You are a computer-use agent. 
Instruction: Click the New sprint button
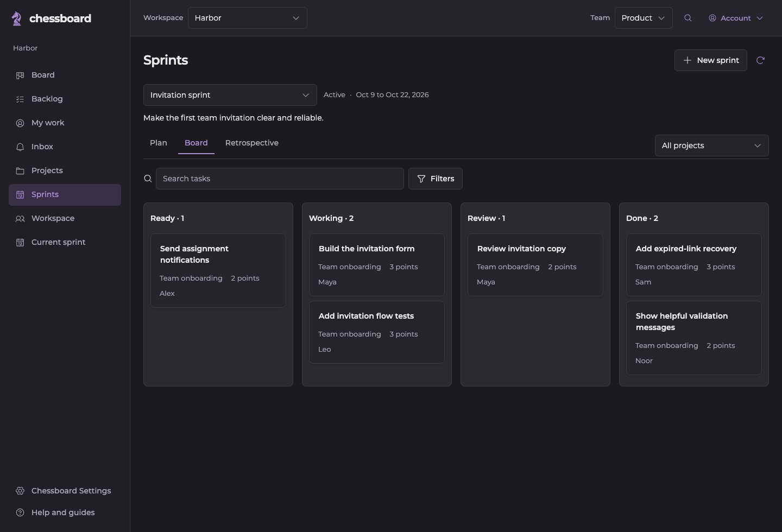[711, 60]
